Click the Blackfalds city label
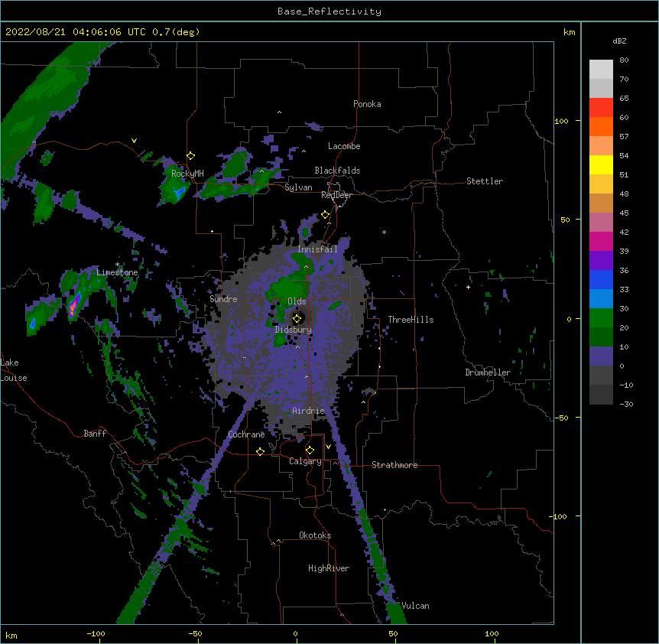The width and height of the screenshot is (659, 644). pyautogui.click(x=337, y=171)
